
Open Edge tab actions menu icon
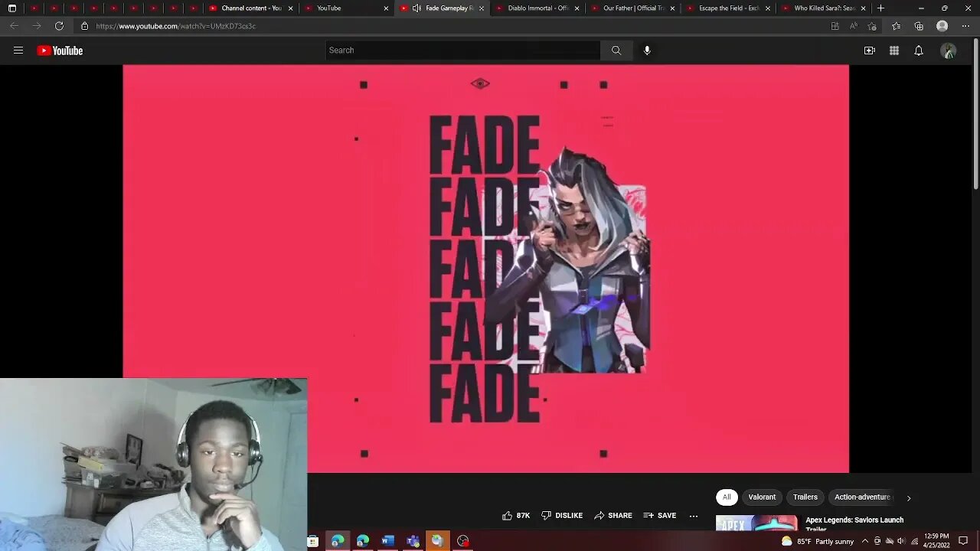click(x=11, y=8)
